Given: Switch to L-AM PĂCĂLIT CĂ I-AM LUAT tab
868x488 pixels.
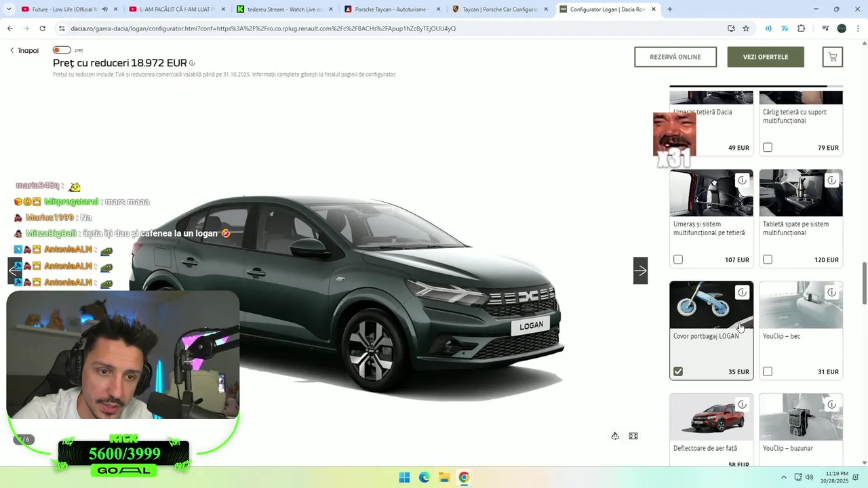Looking at the screenshot, I should click(x=176, y=9).
